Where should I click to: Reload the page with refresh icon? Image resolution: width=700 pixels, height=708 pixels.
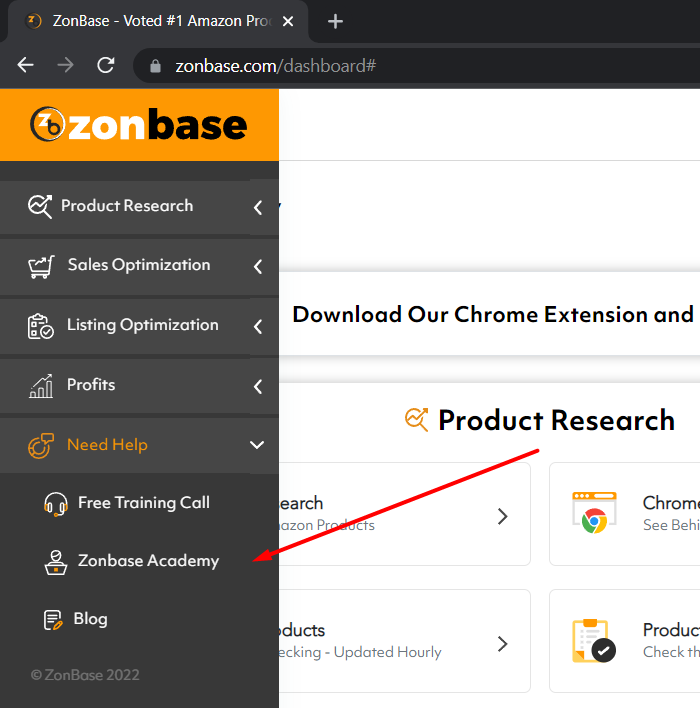tap(106, 65)
